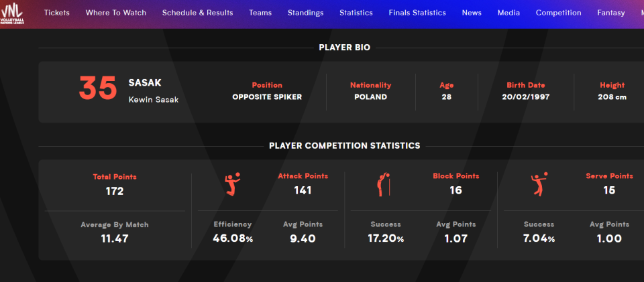Select the Attack Points label

click(303, 176)
